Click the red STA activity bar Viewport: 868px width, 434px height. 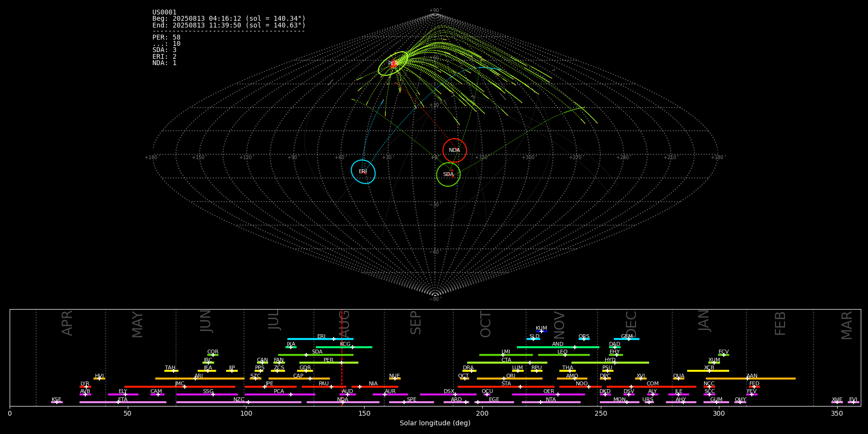click(x=506, y=387)
